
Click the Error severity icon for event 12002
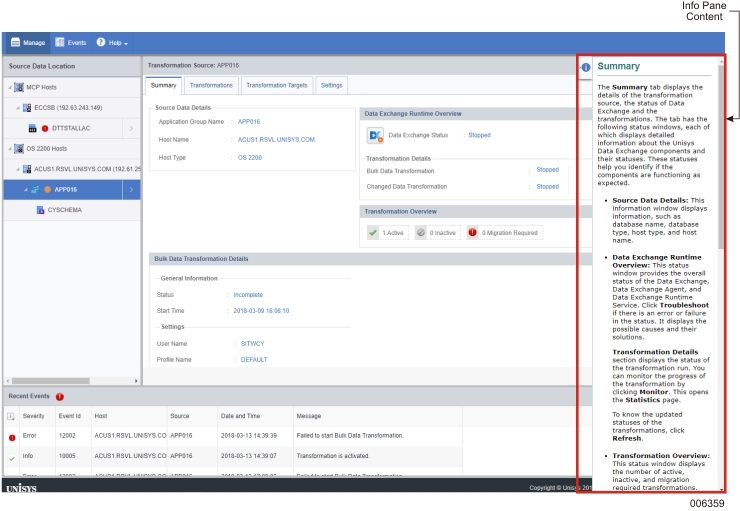[x=12, y=438]
